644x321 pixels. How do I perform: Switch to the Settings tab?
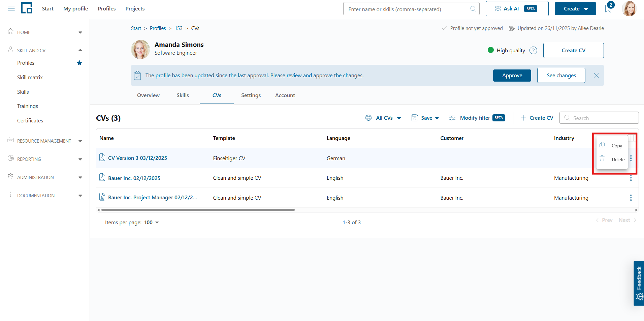click(x=251, y=95)
